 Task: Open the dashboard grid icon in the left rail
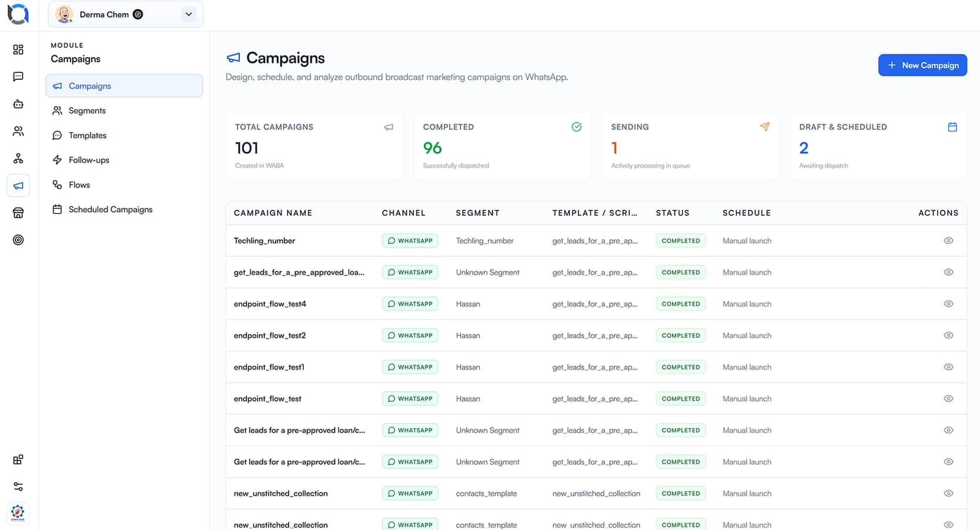click(18, 49)
